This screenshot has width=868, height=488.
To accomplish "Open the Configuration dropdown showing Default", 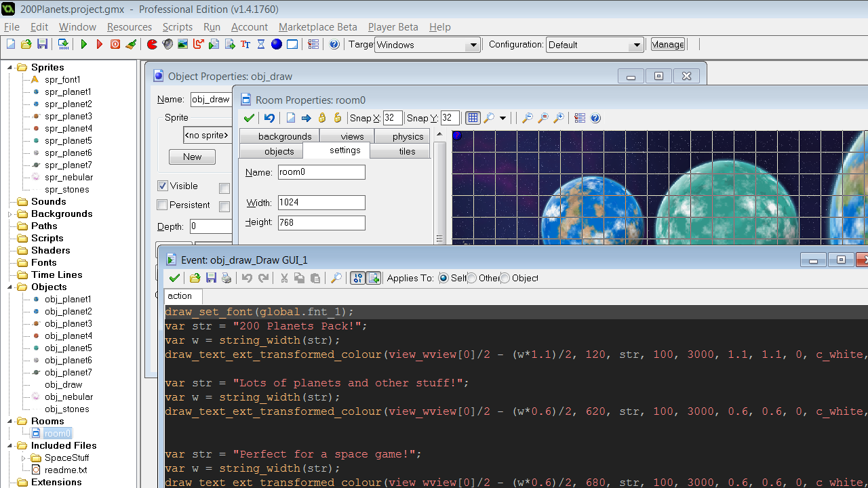I will (637, 45).
